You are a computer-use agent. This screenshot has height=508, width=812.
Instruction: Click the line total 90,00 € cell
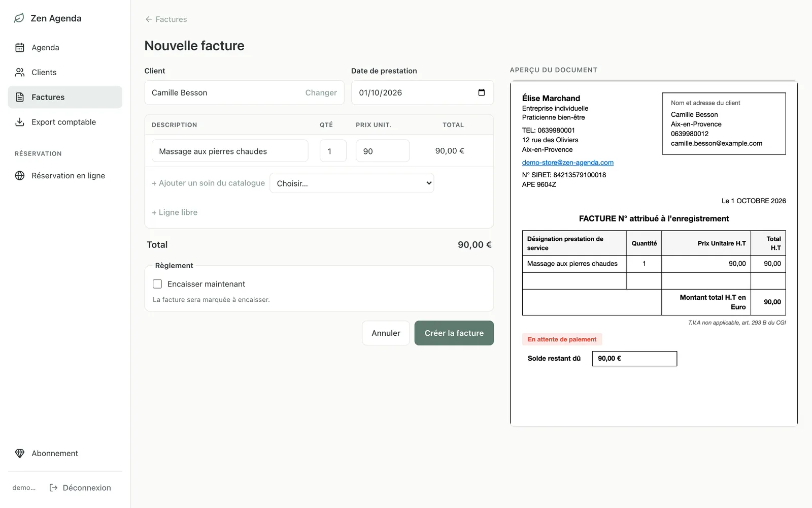[450, 151]
